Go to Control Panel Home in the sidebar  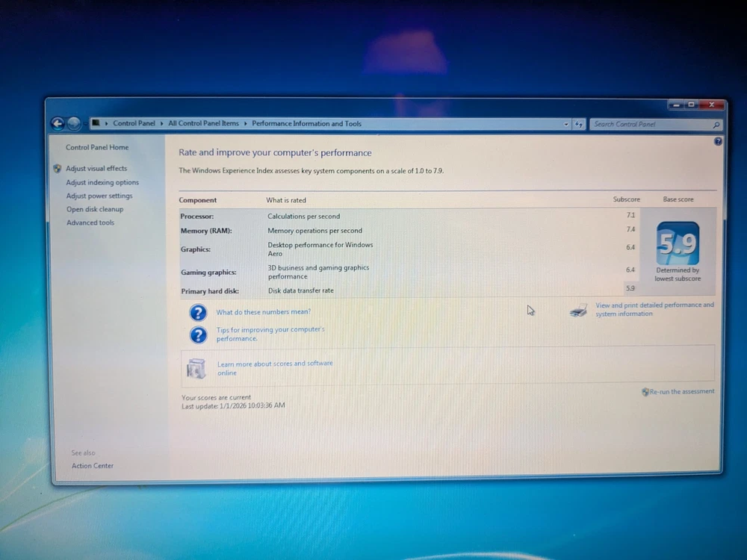(97, 148)
